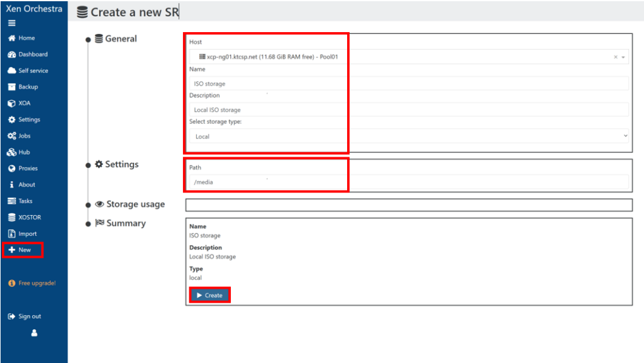Open the storage type Local dropdown
The width and height of the screenshot is (644, 363).
coord(409,137)
